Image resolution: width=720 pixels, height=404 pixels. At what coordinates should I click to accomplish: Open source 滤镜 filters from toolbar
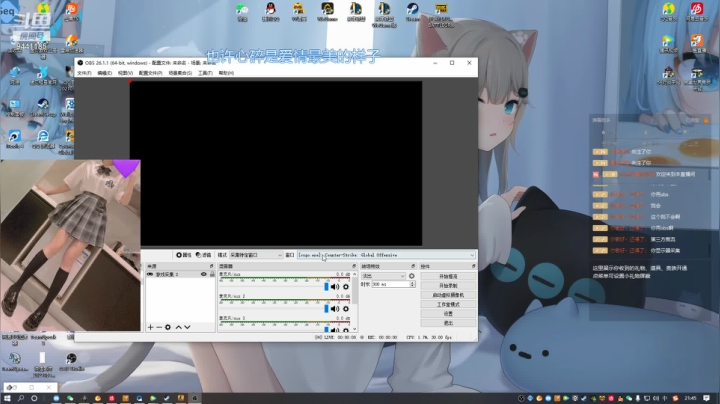click(x=203, y=255)
